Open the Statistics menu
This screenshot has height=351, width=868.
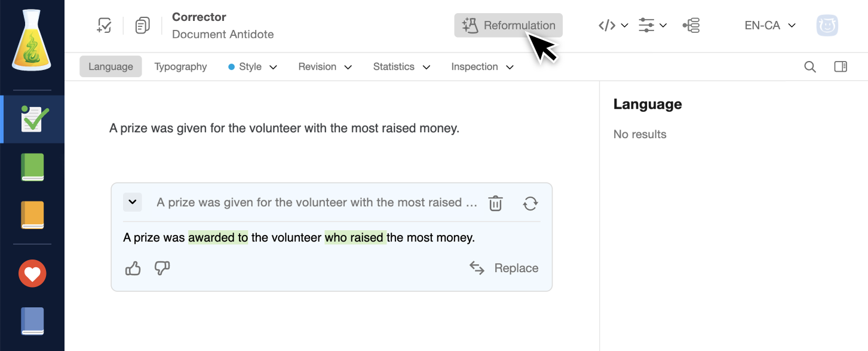(x=401, y=67)
